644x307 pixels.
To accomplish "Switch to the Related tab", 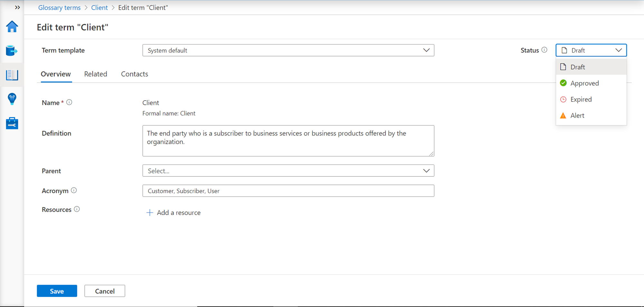I will tap(96, 74).
